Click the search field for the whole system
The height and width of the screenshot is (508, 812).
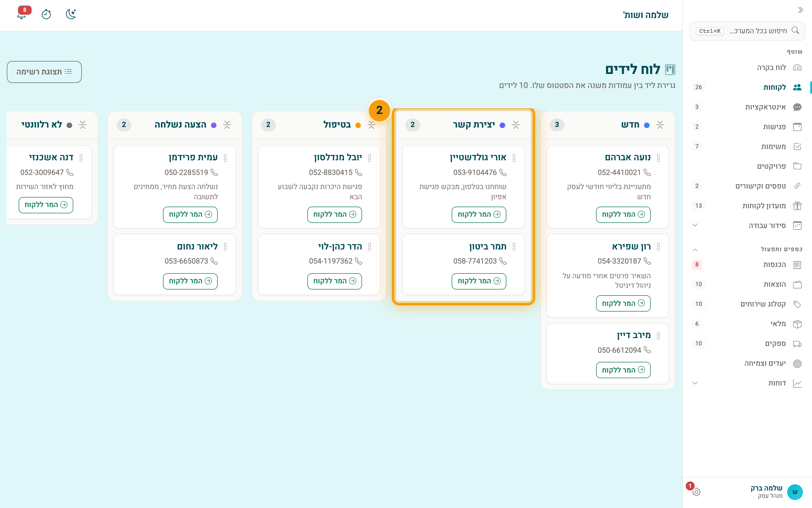pyautogui.click(x=747, y=31)
